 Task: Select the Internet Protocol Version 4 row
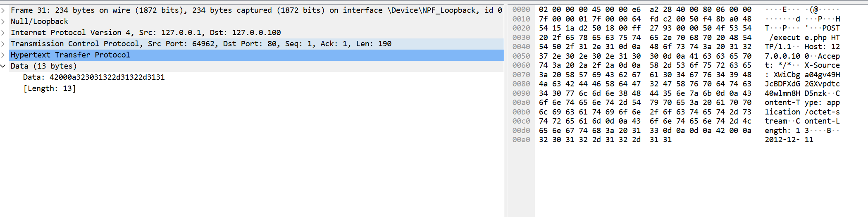(x=145, y=33)
